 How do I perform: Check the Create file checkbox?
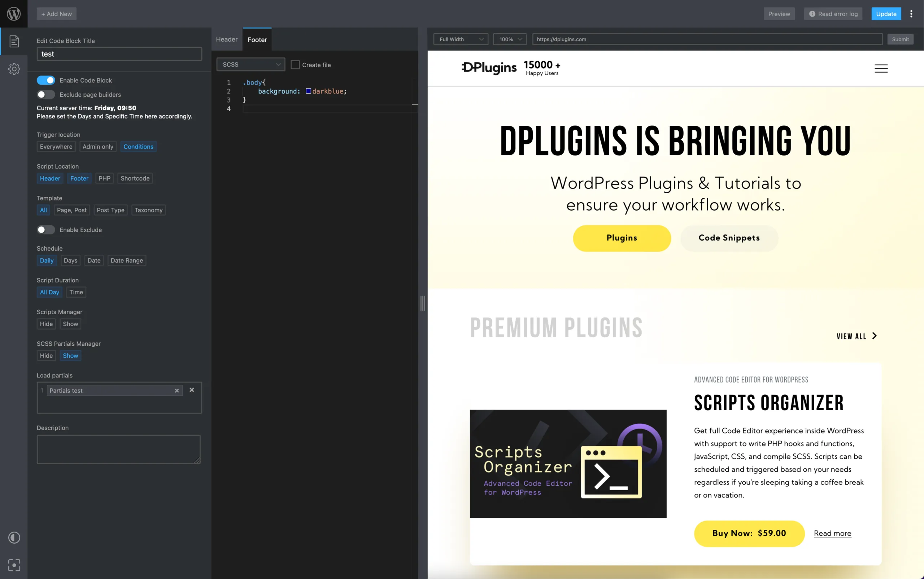[295, 65]
